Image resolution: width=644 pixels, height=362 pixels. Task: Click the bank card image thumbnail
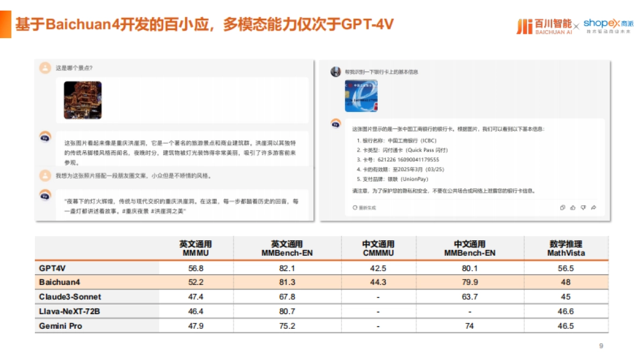(361, 97)
